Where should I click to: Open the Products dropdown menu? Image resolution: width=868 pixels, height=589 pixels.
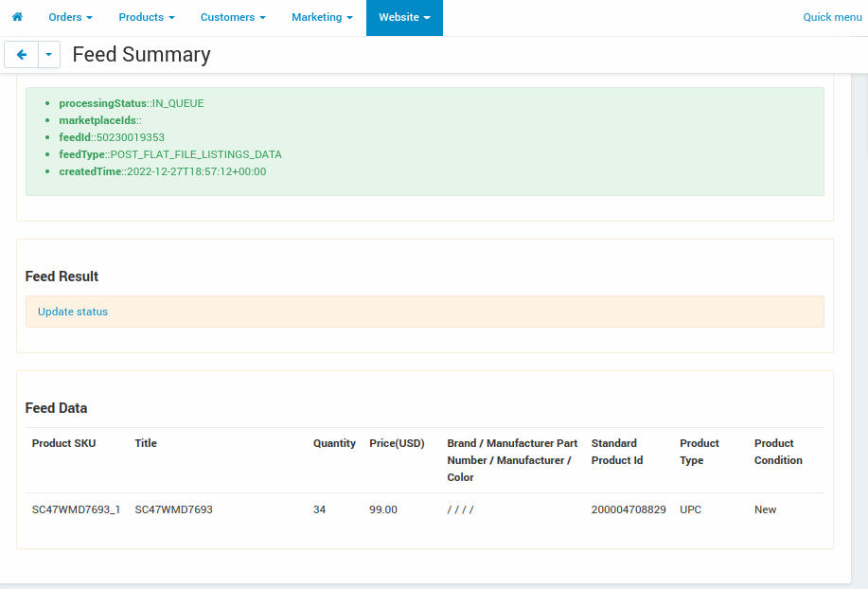[x=146, y=17]
